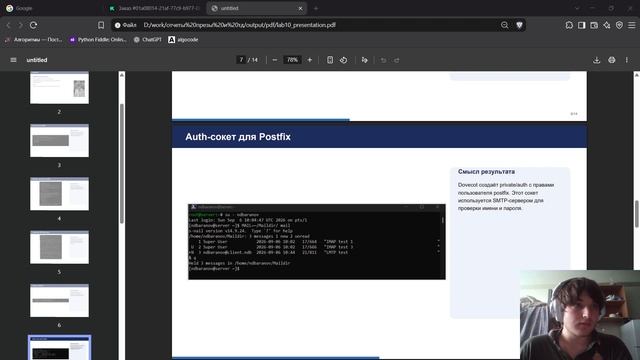Open the Brave Shields icon
Screen dimensions: 640x360
pyautogui.click(x=519, y=25)
